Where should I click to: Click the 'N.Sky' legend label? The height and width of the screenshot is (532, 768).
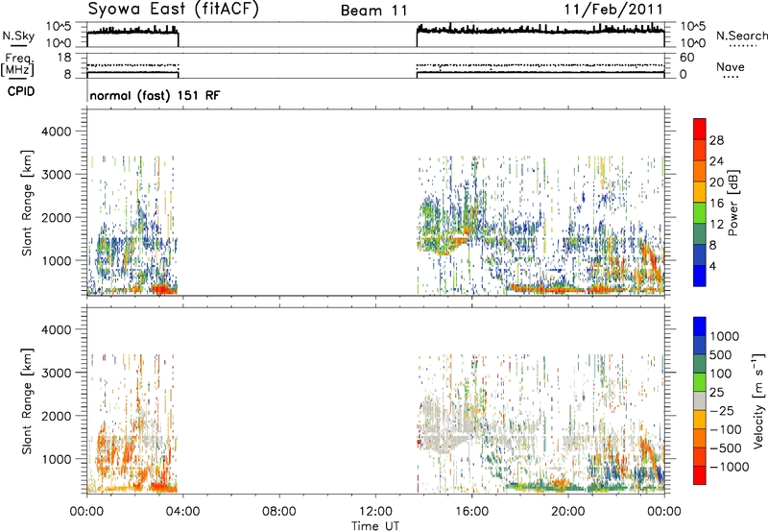[18, 36]
